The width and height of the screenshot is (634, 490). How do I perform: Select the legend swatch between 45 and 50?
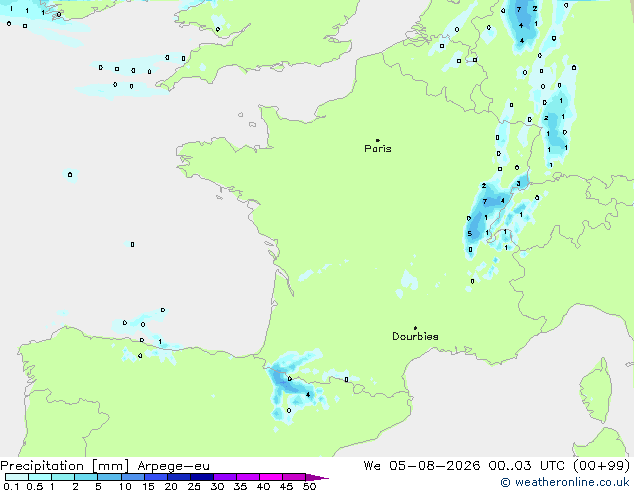click(x=294, y=477)
